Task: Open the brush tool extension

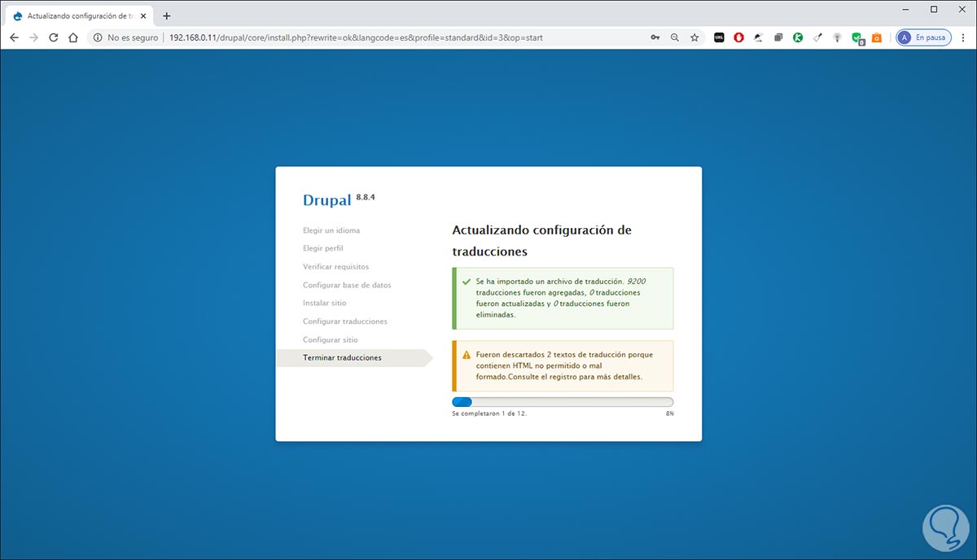Action: [817, 37]
